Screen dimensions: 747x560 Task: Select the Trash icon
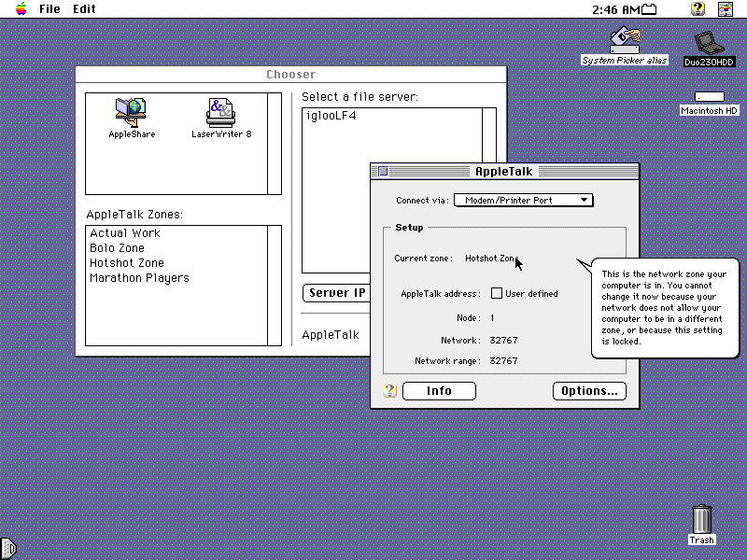pos(702,525)
